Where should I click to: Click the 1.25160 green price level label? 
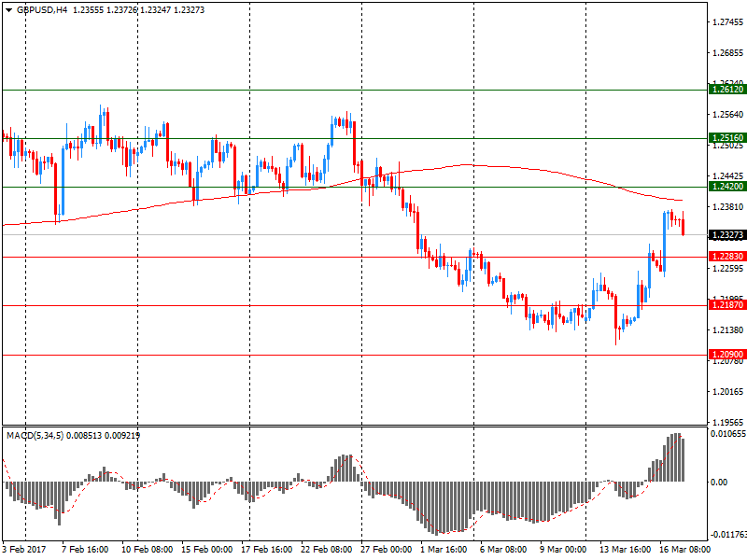tap(727, 137)
